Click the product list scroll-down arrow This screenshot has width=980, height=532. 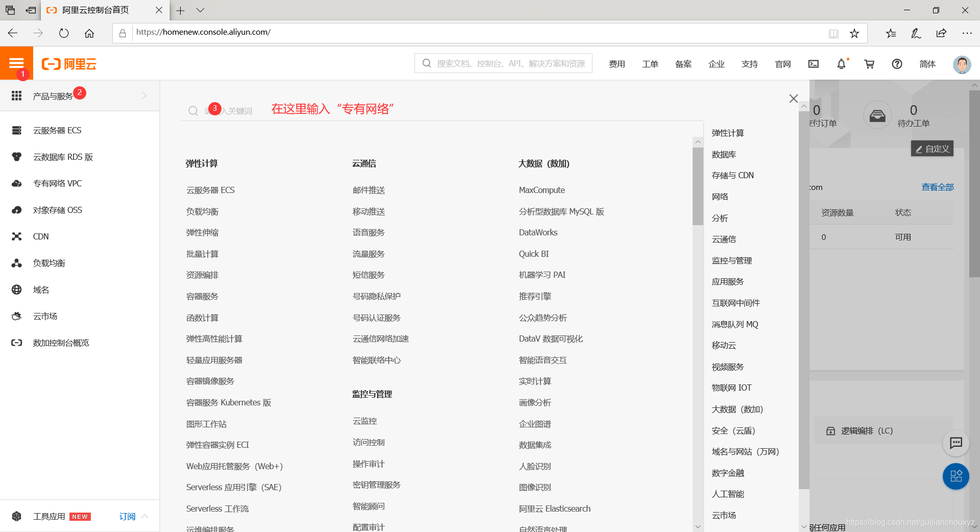[x=698, y=526]
